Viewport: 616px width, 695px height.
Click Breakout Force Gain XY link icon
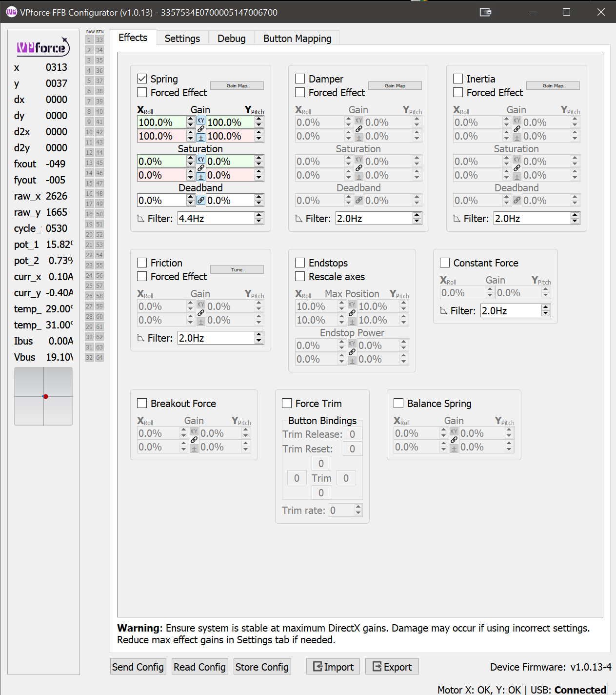194,431
